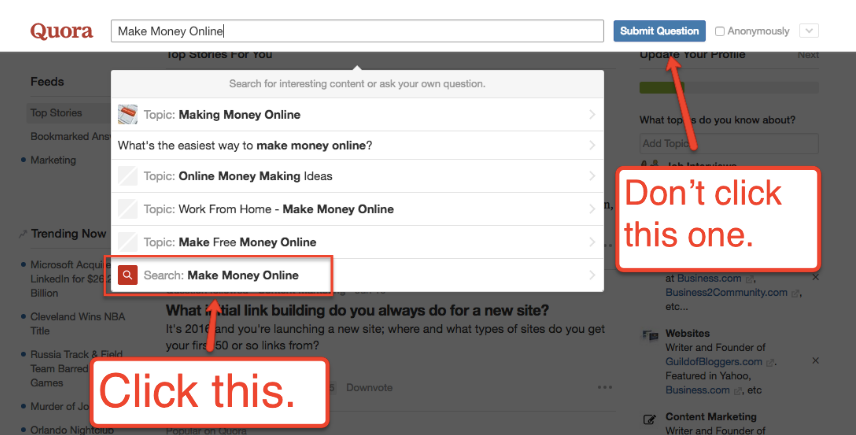
Task: Click chevron on Online Money Making Ideas row
Action: pyautogui.click(x=592, y=176)
